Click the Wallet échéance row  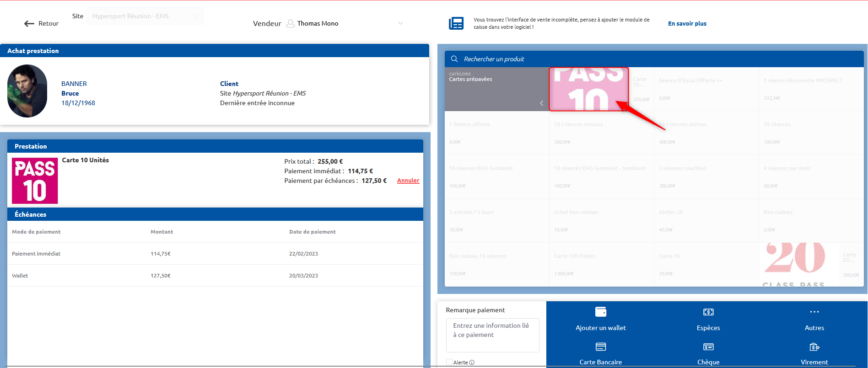pyautogui.click(x=215, y=276)
